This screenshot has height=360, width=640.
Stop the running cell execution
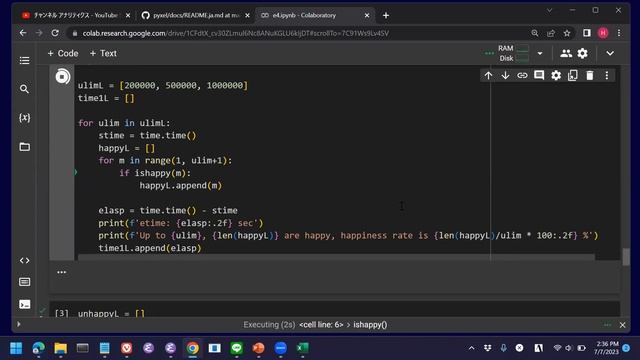click(x=62, y=77)
